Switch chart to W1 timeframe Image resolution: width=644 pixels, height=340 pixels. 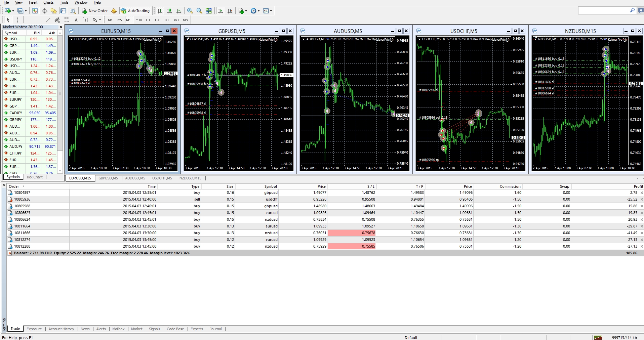pos(176,20)
